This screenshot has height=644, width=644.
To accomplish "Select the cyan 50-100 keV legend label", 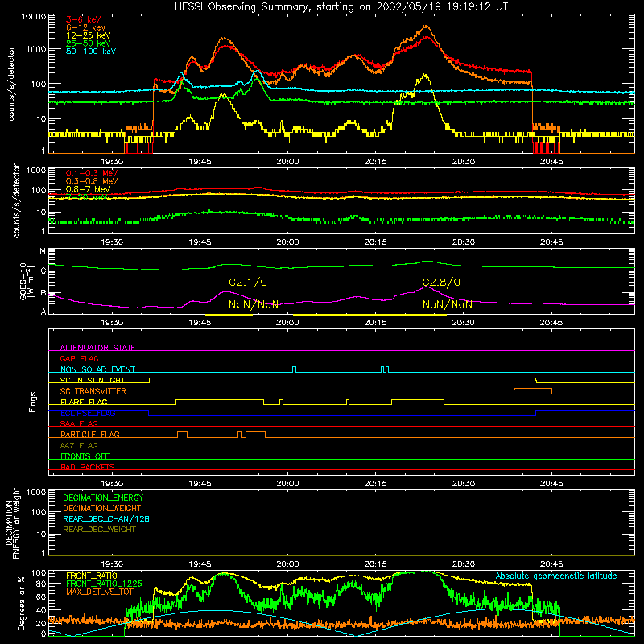I will [x=90, y=52].
